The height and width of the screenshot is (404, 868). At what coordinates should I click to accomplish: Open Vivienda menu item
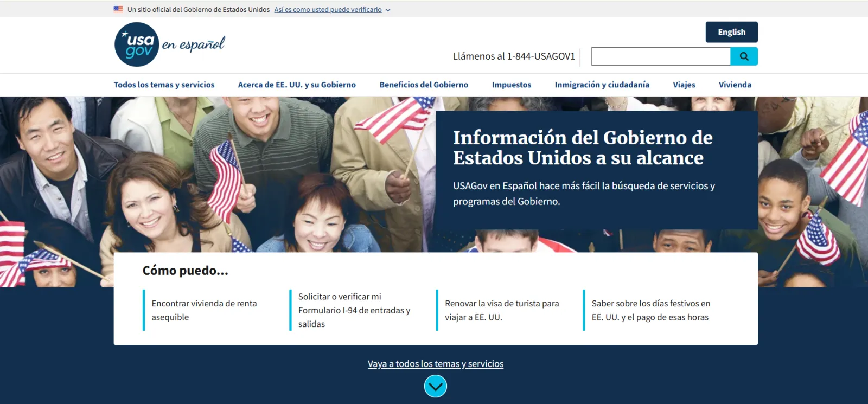click(x=735, y=85)
